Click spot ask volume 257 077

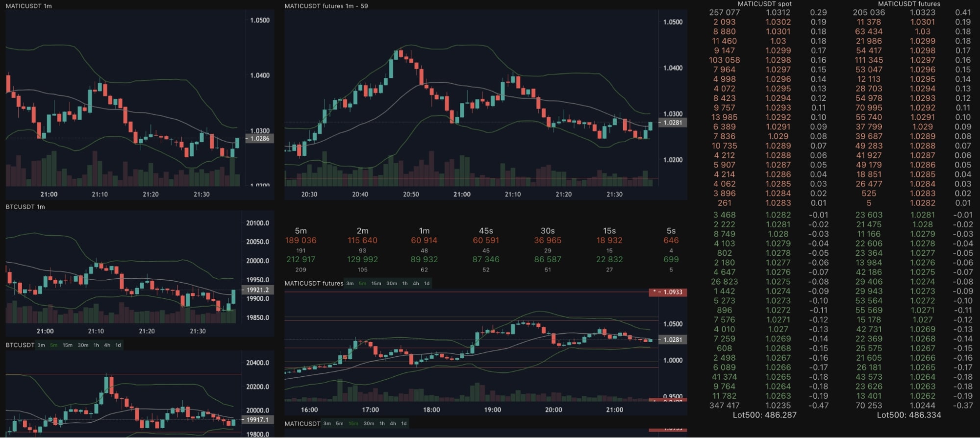(724, 13)
